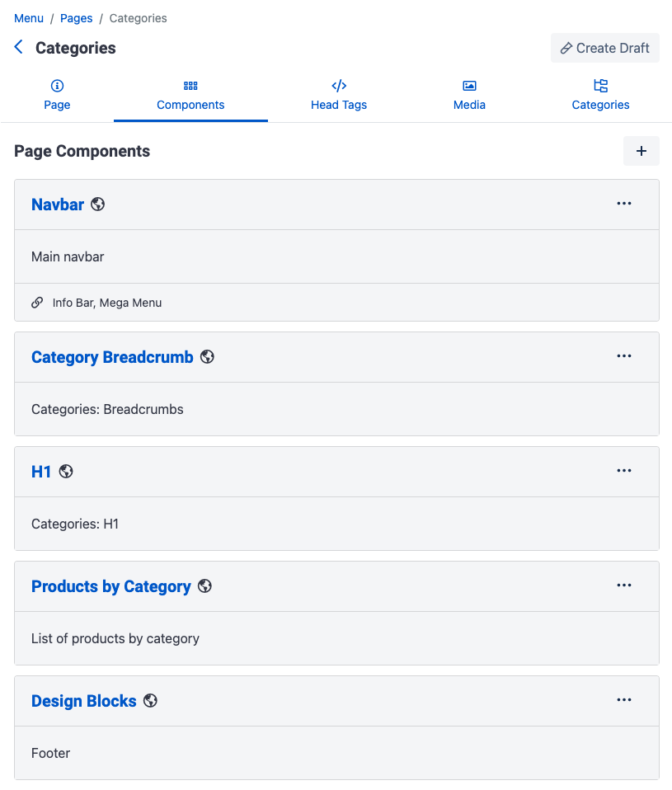Open the Navbar three-dot options menu

point(623,204)
